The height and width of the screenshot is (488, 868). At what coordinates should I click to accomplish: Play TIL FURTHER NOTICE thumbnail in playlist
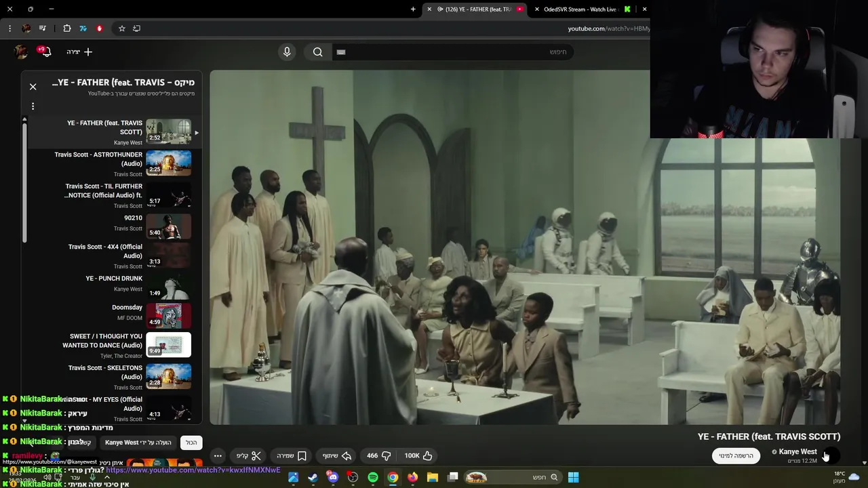[x=168, y=195]
